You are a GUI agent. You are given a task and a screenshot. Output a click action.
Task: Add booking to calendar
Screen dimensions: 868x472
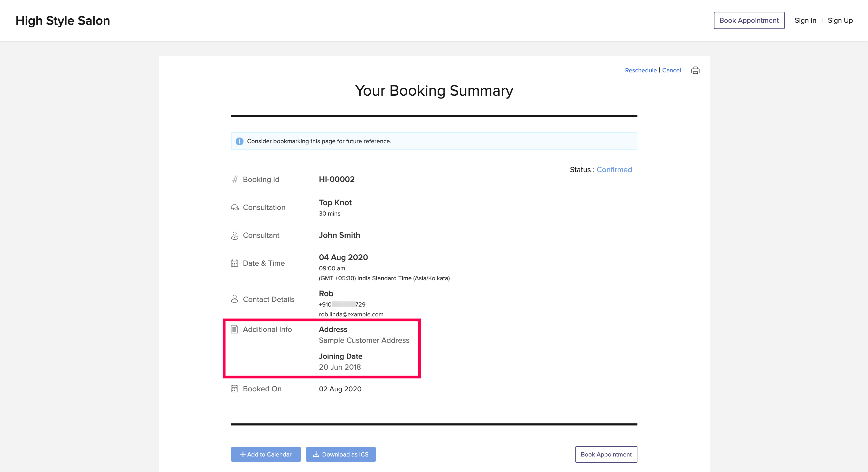click(x=265, y=454)
